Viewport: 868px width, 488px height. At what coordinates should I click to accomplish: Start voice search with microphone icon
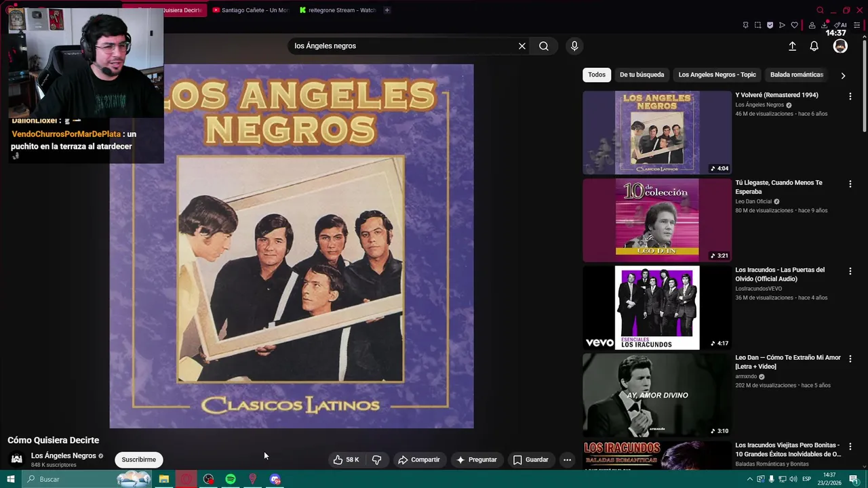tap(574, 46)
